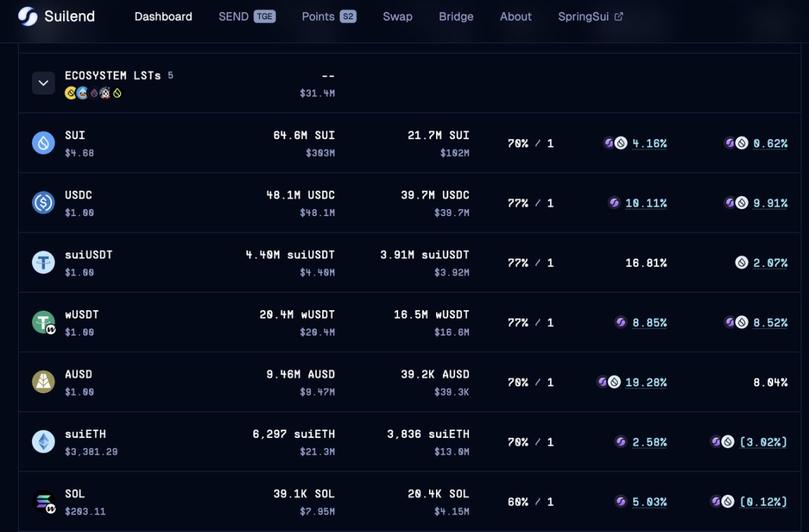Click the AUSD deposit APR 19.28% link

tap(645, 383)
